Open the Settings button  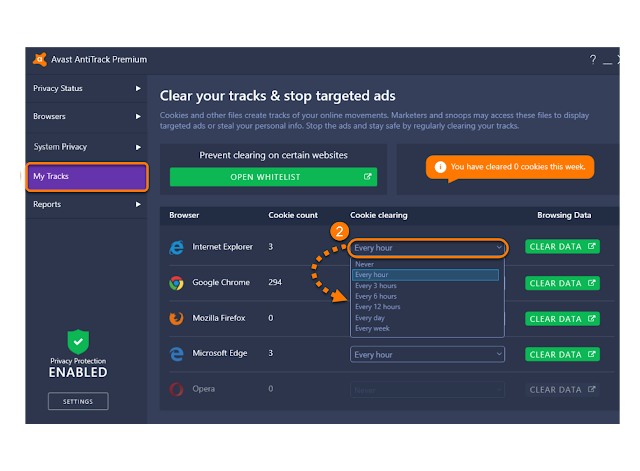[x=78, y=402]
